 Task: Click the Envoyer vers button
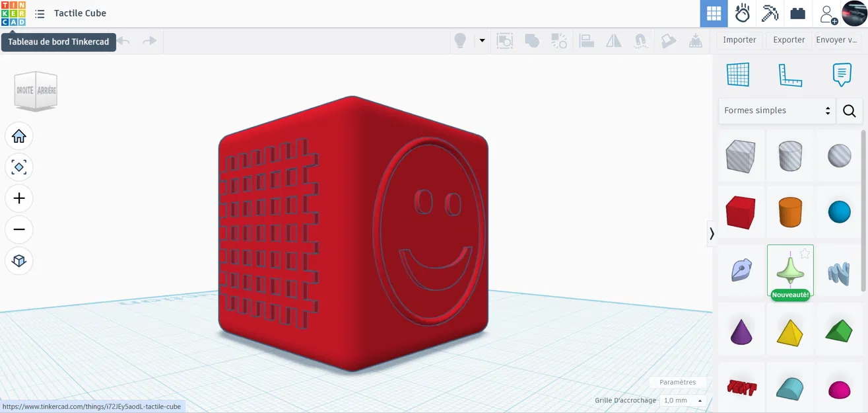(836, 40)
